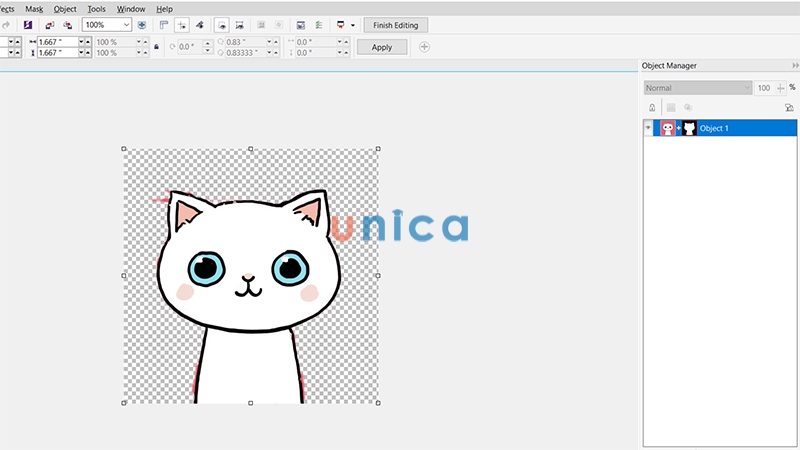Open the Normal merge mode dropdown

tap(698, 88)
